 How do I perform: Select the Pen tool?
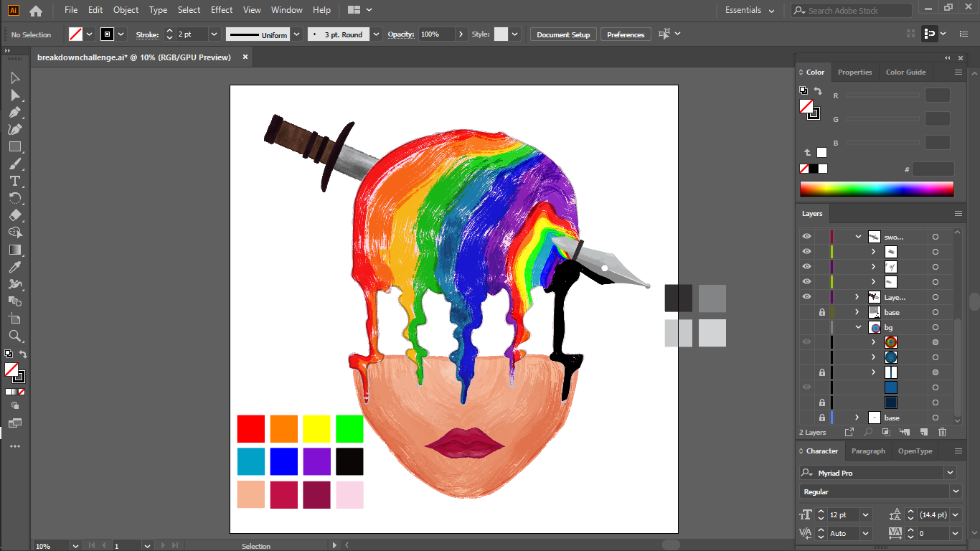click(x=15, y=112)
